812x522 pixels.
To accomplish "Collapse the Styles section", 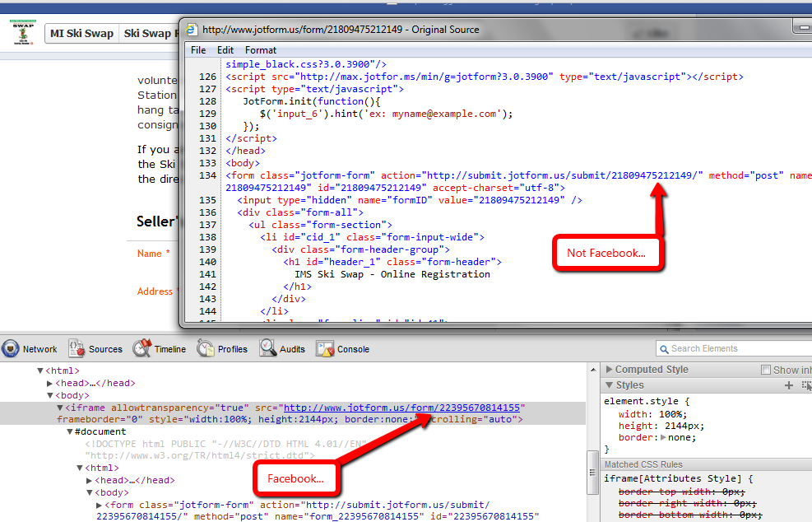I will 609,385.
